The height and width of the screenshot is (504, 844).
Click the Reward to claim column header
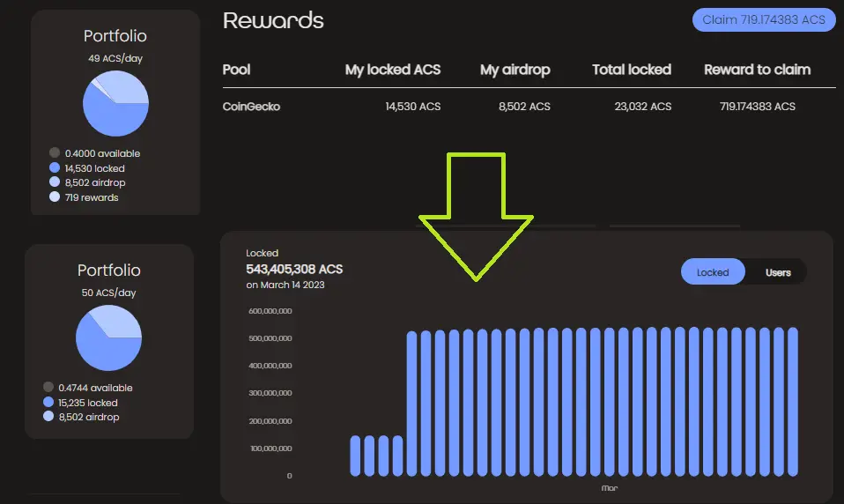pos(758,70)
